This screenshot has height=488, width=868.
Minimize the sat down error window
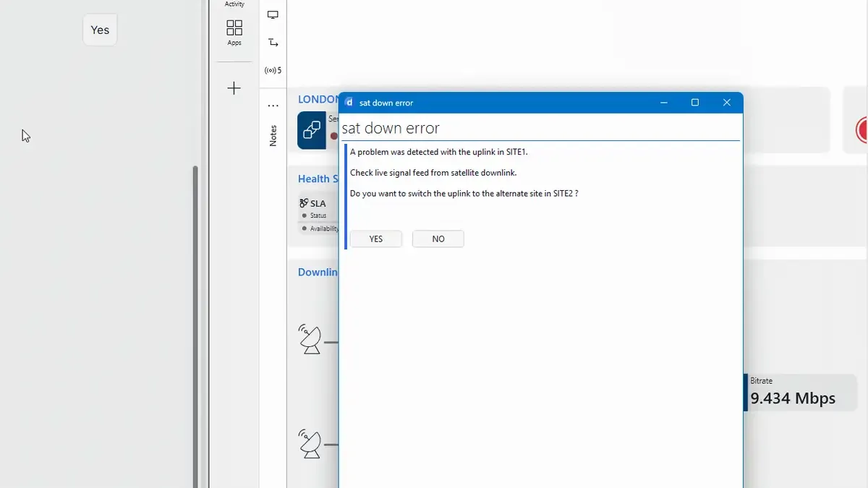(663, 103)
